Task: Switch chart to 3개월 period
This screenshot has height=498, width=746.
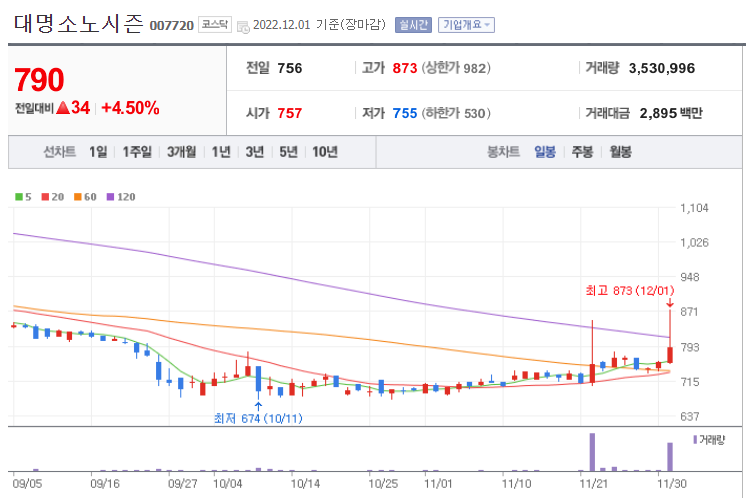Action: pyautogui.click(x=181, y=152)
